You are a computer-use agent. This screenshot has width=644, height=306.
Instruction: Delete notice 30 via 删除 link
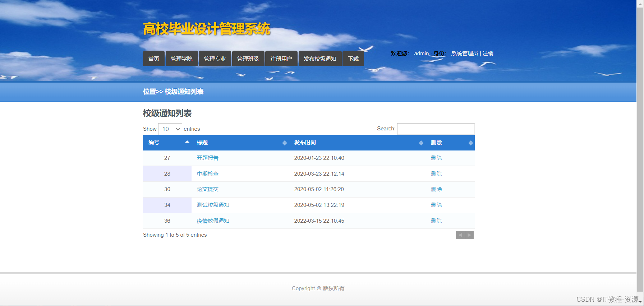(x=436, y=189)
